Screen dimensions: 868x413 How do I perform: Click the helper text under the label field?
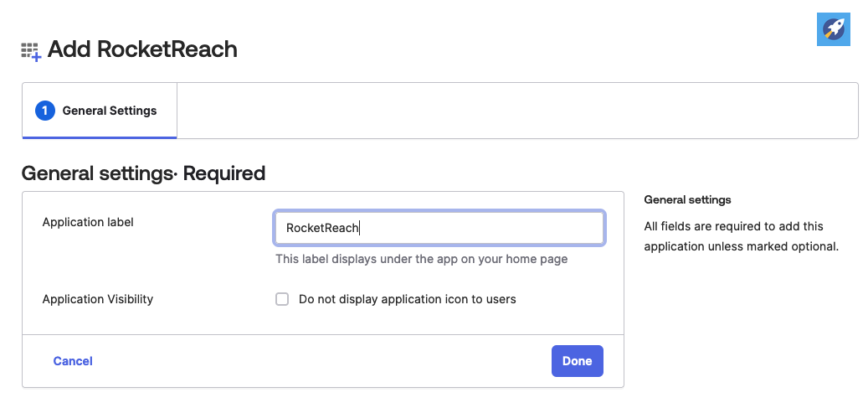click(422, 259)
